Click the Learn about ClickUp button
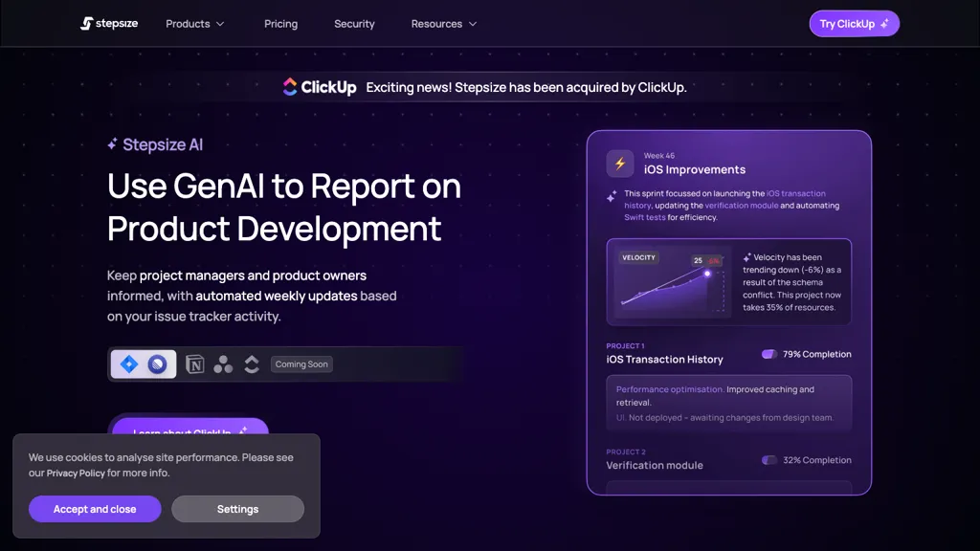 190,428
